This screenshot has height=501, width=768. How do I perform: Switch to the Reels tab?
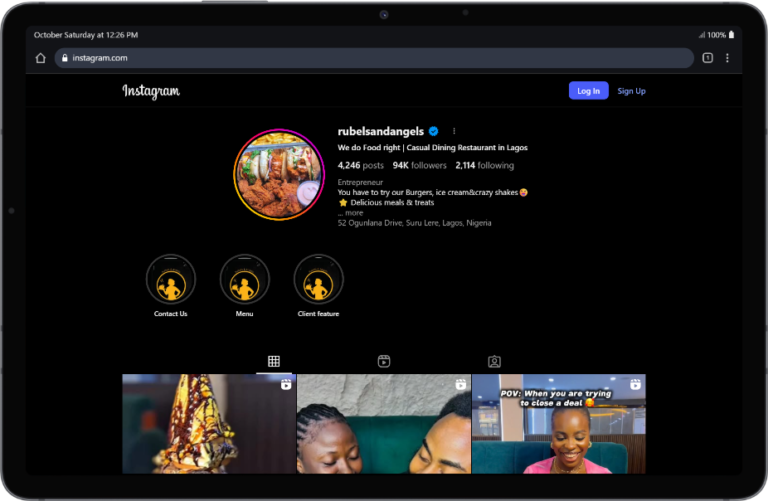[384, 361]
